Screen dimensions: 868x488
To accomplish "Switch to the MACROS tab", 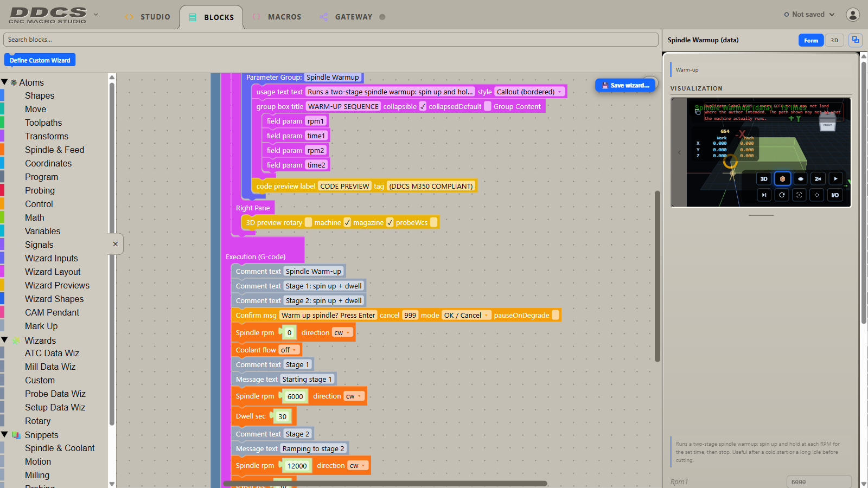I will [277, 17].
